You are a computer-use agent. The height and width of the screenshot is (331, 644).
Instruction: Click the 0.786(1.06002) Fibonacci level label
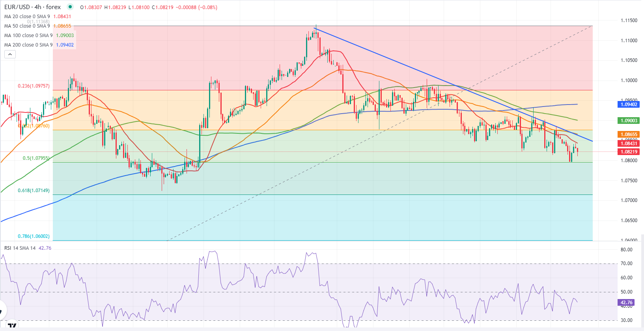[34, 236]
